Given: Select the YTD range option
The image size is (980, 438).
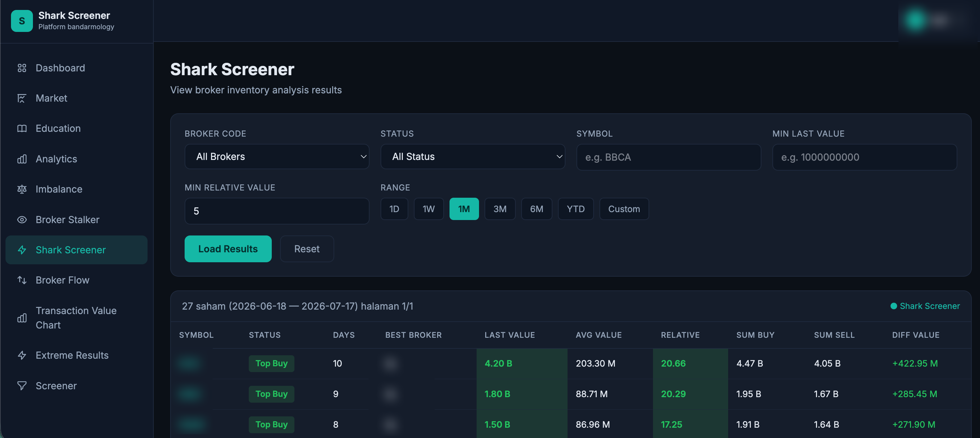Looking at the screenshot, I should click(575, 209).
